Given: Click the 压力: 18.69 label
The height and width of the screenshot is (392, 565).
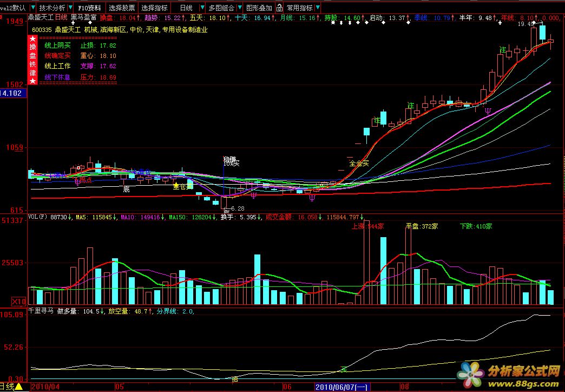Looking at the screenshot, I should 98,77.
